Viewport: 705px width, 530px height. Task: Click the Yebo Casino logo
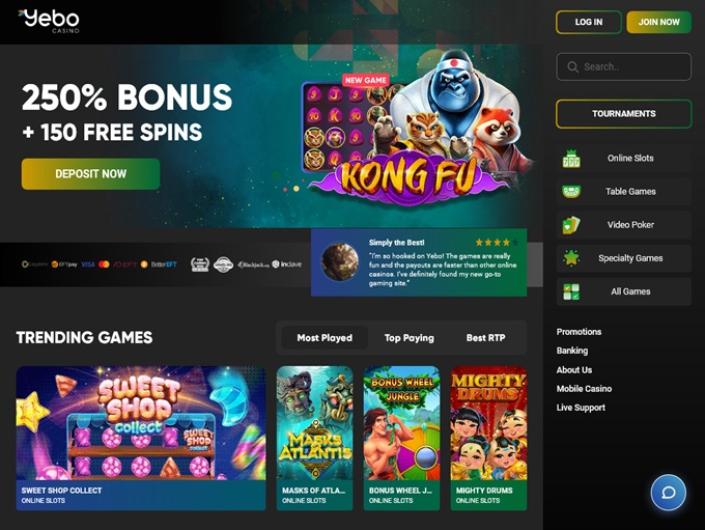click(x=49, y=21)
